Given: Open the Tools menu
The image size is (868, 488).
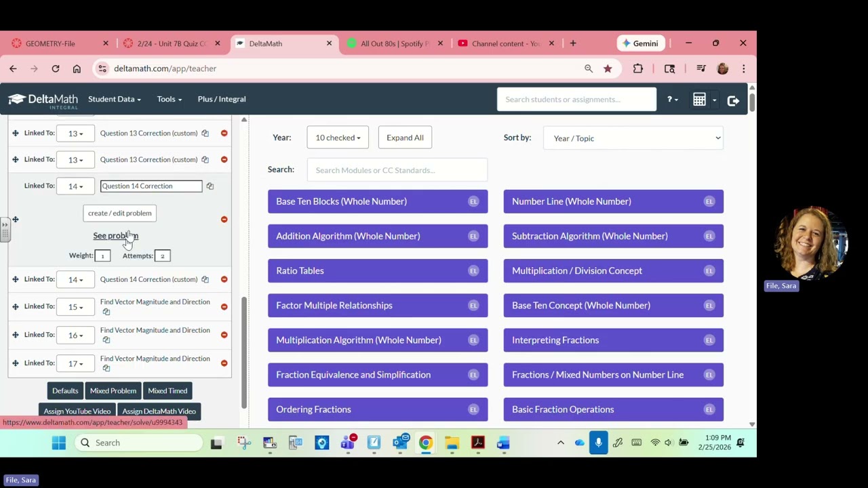Looking at the screenshot, I should 169,99.
